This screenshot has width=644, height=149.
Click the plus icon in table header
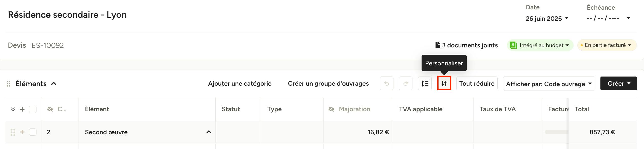22,109
